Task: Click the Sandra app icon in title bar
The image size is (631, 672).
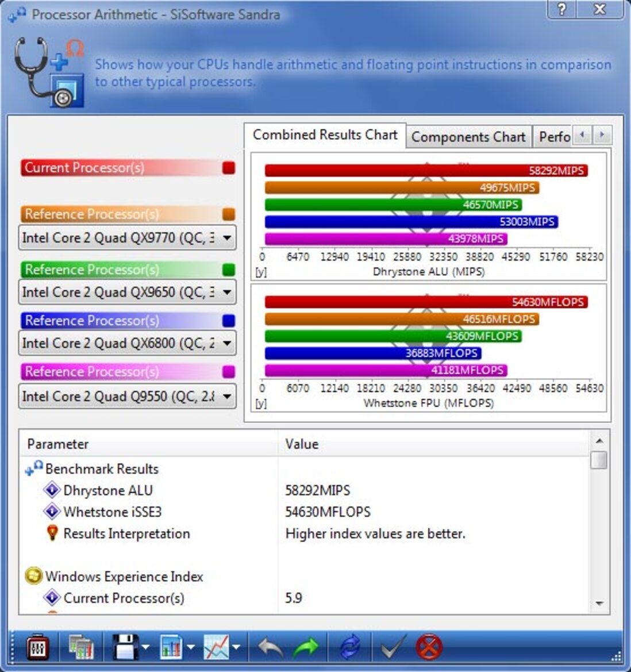Action: coord(17,14)
